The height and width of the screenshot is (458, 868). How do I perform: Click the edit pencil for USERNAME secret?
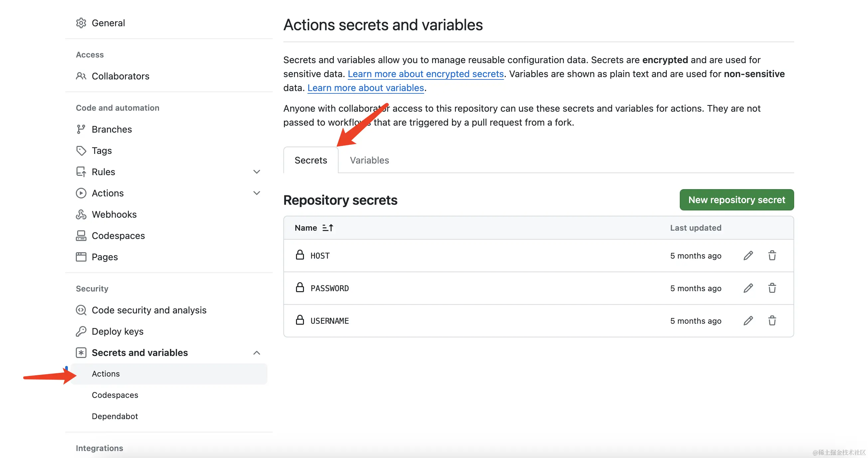point(748,321)
